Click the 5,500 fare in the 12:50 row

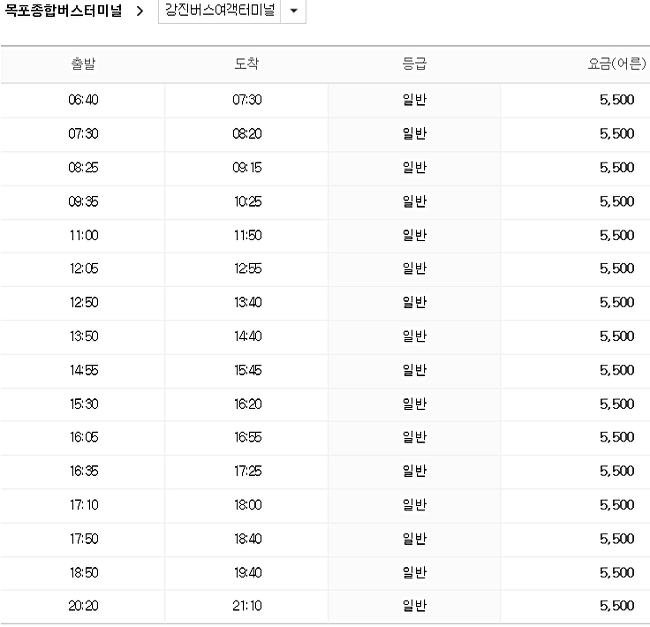tap(617, 303)
